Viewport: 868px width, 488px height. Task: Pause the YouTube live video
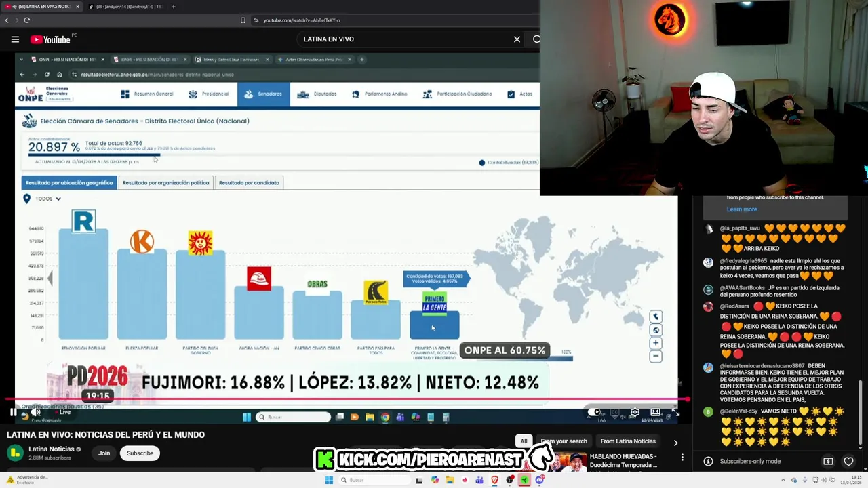(13, 412)
